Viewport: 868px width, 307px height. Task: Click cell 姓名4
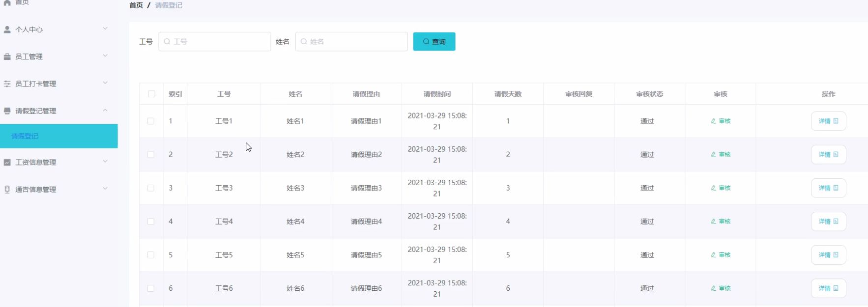click(295, 222)
